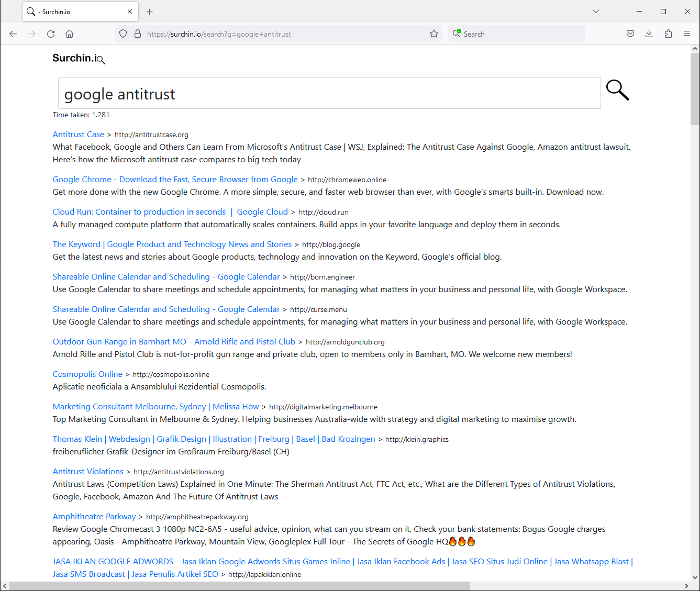Click the http://arnoldgunclub.org URL text
This screenshot has height=591, width=700.
click(345, 342)
